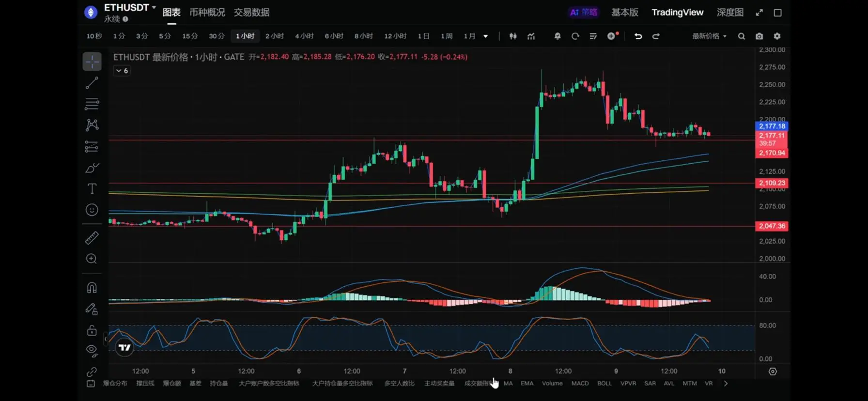Open the AI 策略 button

point(583,13)
